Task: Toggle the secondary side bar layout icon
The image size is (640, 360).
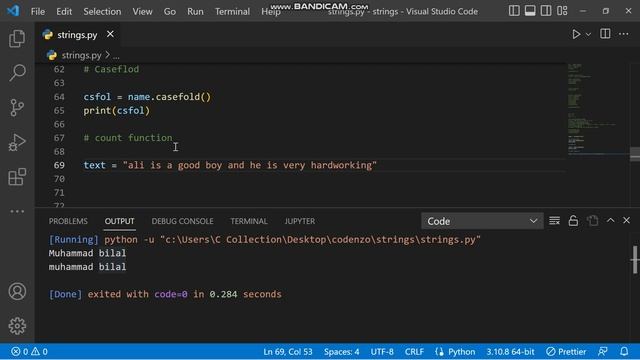Action: click(x=546, y=11)
